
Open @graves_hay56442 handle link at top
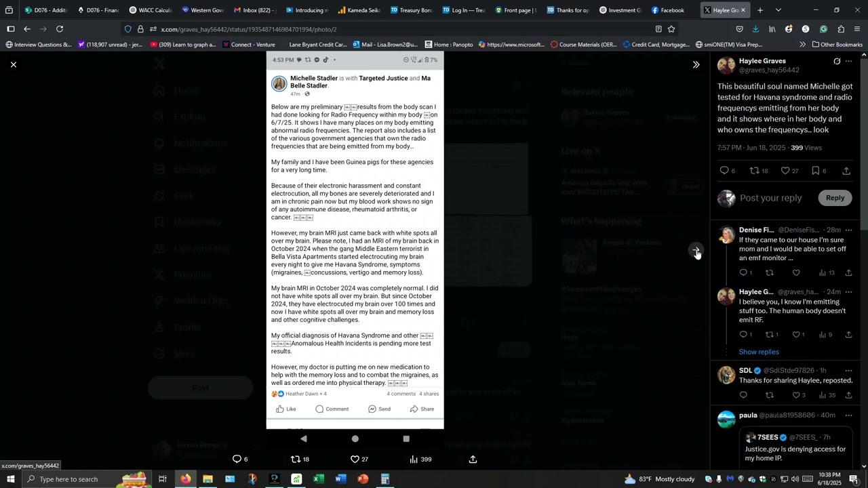tap(768, 70)
